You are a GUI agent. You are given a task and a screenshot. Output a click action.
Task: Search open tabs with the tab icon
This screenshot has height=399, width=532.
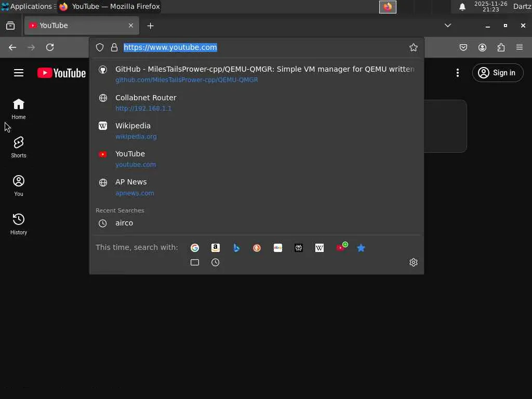point(195,262)
